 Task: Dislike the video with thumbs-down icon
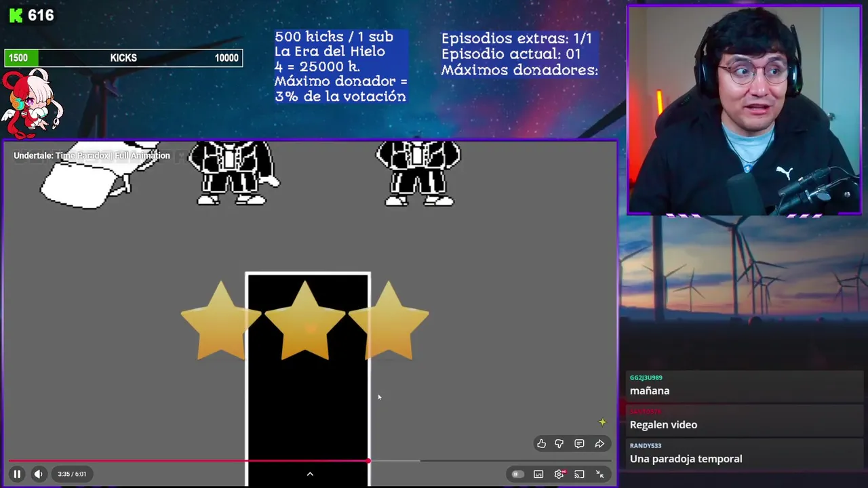(x=559, y=444)
